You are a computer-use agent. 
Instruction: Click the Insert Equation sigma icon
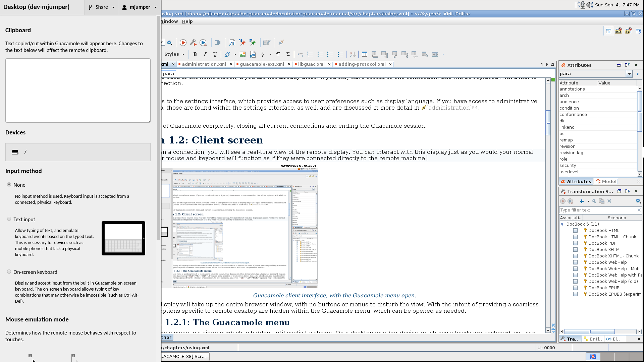click(x=288, y=54)
